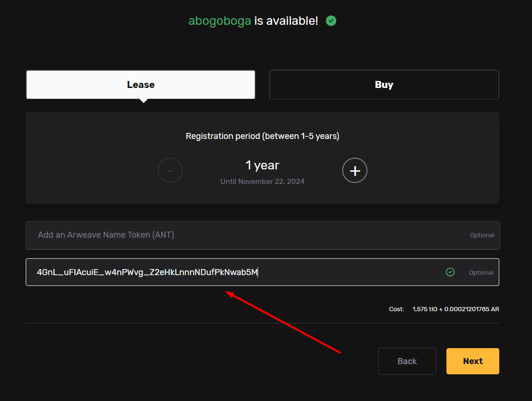Image resolution: width=532 pixels, height=401 pixels.
Task: Switch to the Lease tab
Action: (x=141, y=85)
